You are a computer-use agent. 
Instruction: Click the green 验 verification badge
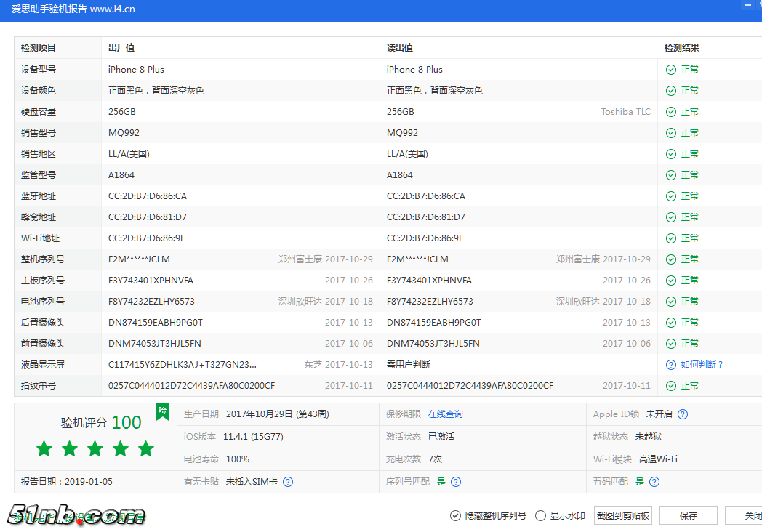163,412
